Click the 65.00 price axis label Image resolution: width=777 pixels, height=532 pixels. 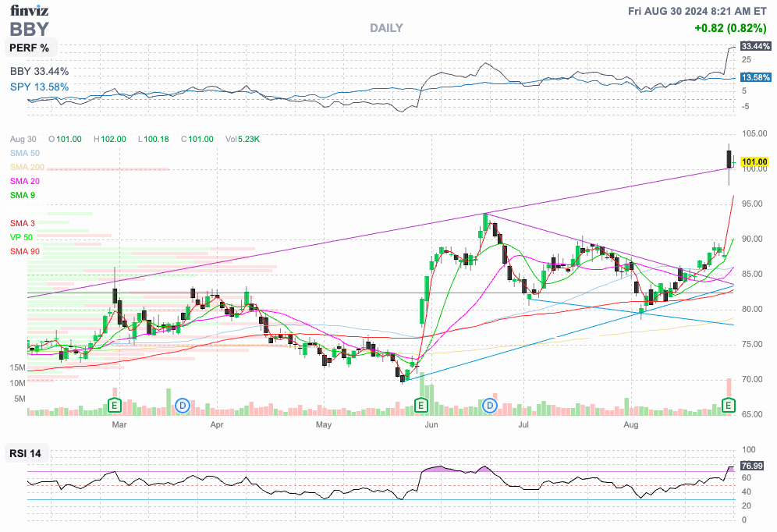[752, 414]
